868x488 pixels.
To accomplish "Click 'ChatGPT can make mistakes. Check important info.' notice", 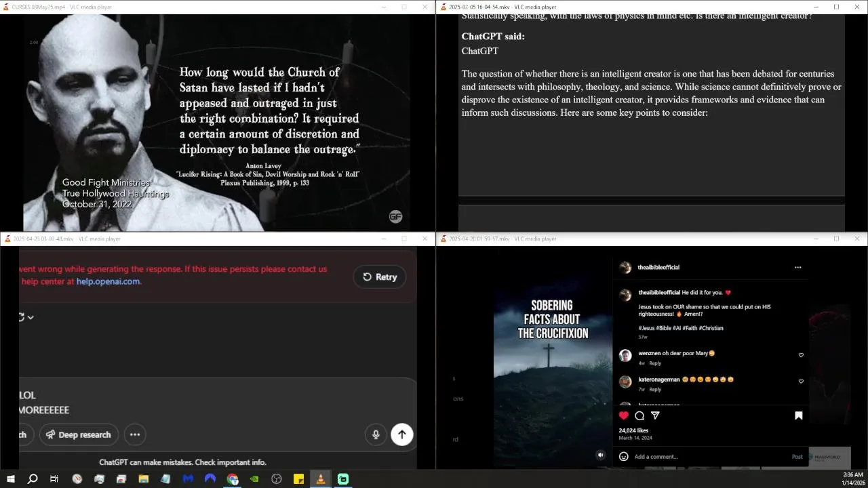I will click(x=183, y=462).
